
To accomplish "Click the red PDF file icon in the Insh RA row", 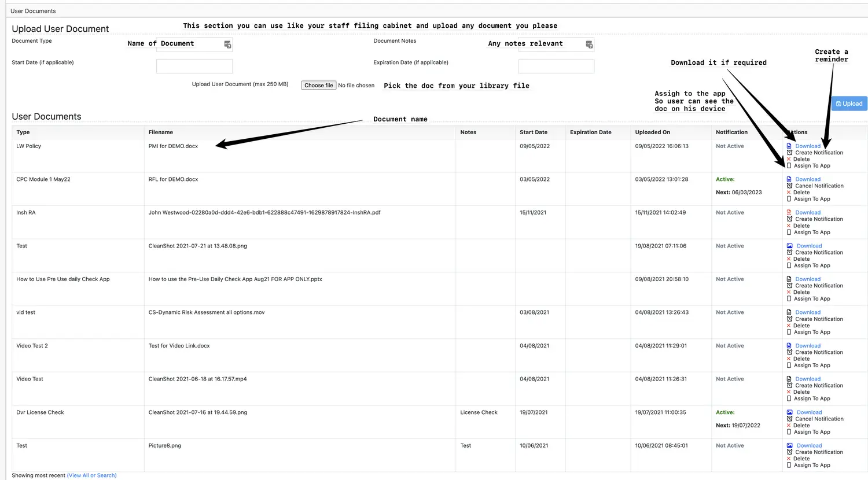I will [789, 213].
